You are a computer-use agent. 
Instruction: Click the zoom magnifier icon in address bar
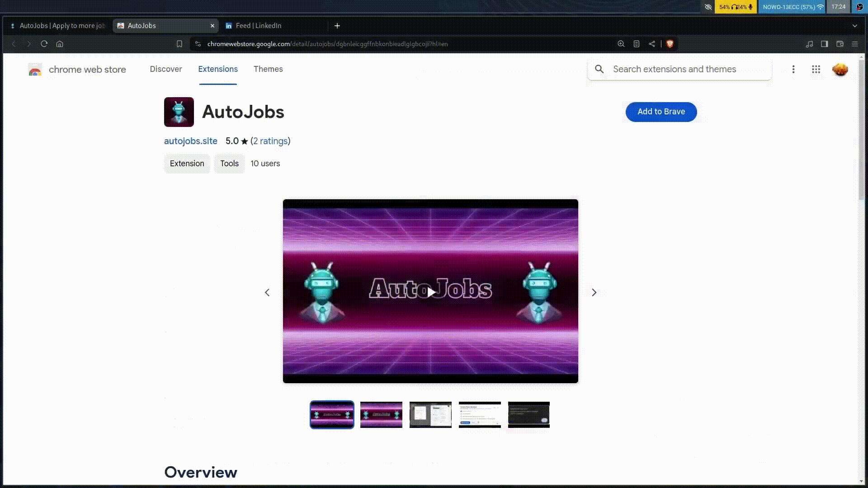pos(621,44)
